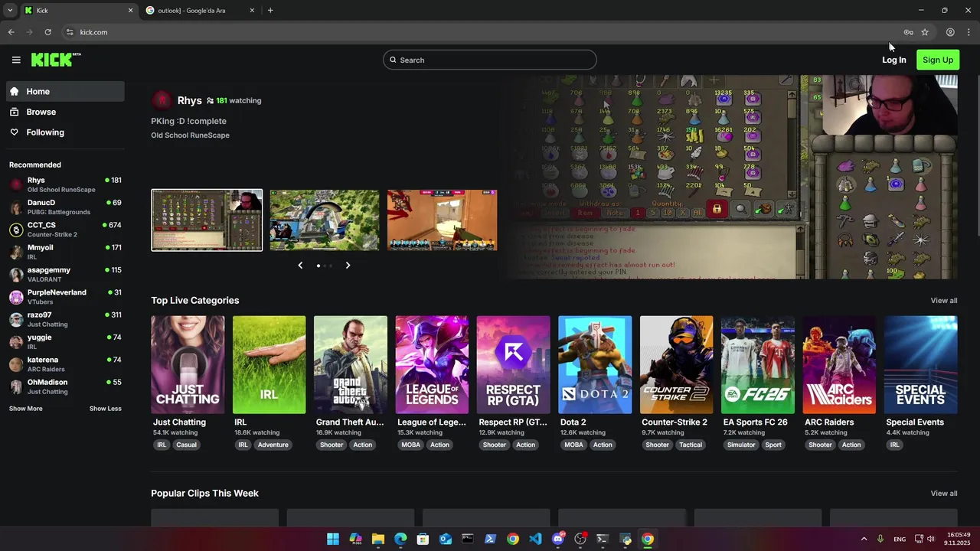
Task: Open the hamburger menu icon
Action: click(x=16, y=60)
